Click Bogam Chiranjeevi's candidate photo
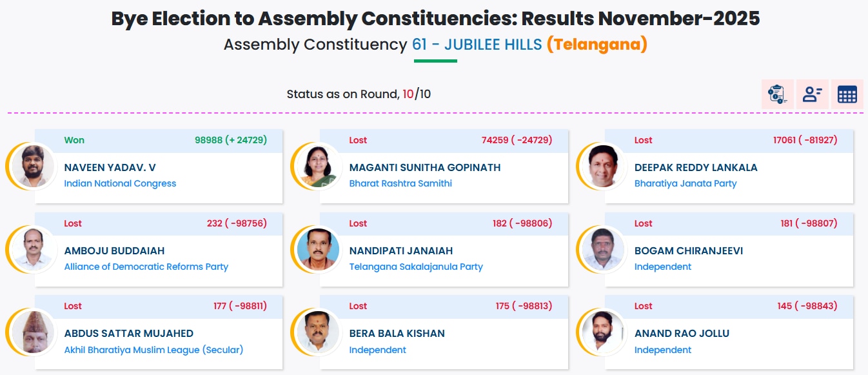Screen dimensions: 868x375 (603, 249)
